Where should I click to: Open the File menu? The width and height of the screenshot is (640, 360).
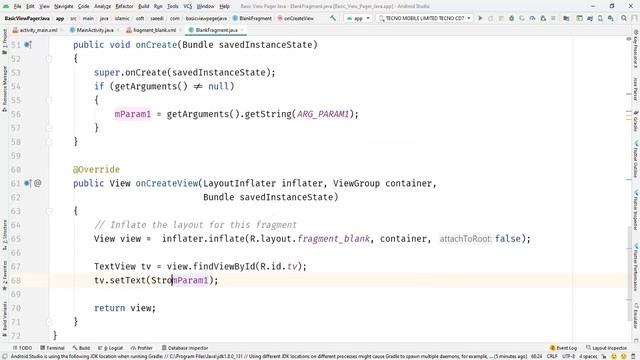(x=17, y=6)
